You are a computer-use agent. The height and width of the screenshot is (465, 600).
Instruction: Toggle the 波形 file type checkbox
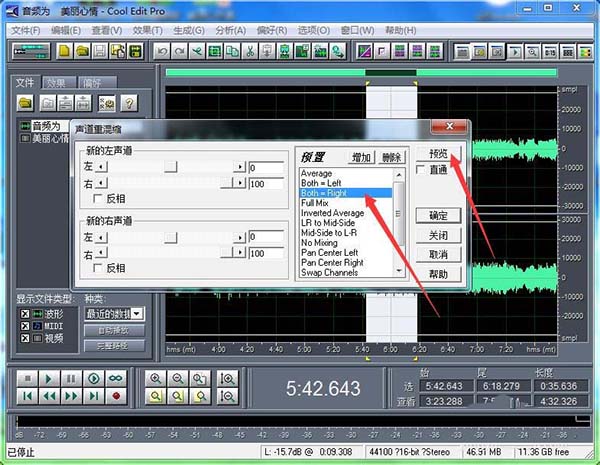25,313
